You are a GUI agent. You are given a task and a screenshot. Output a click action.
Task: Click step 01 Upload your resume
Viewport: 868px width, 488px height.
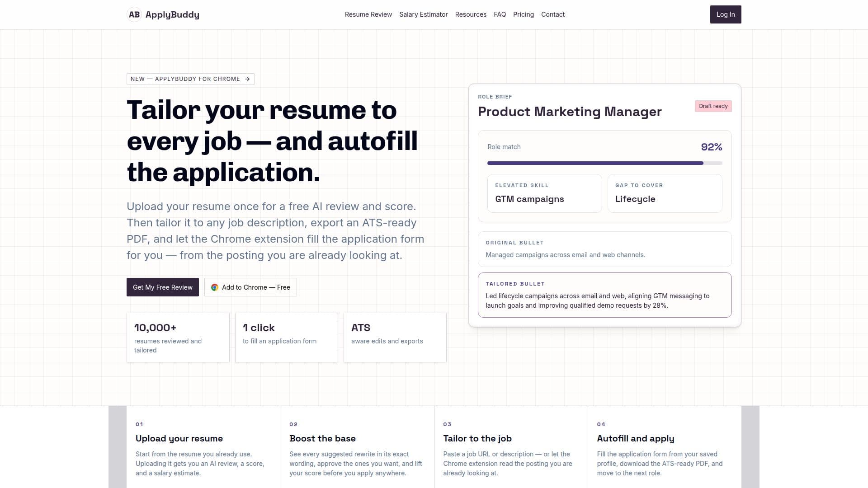[x=203, y=447]
